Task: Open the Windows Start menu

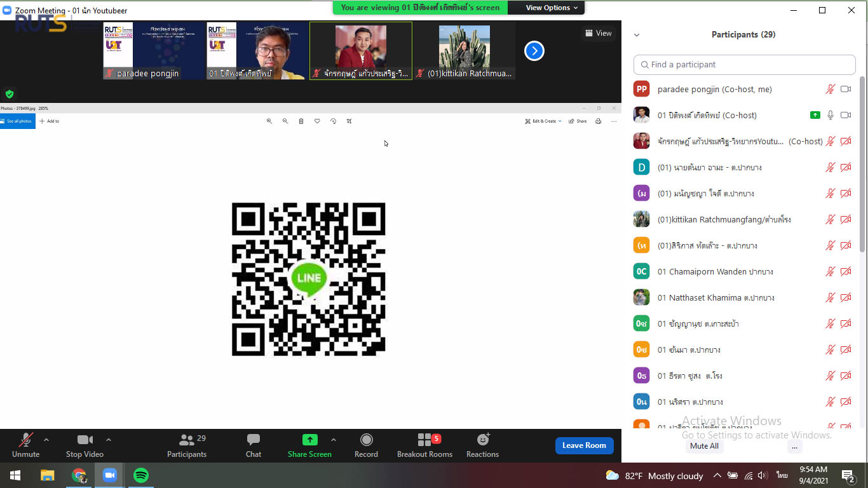Action: [x=15, y=475]
